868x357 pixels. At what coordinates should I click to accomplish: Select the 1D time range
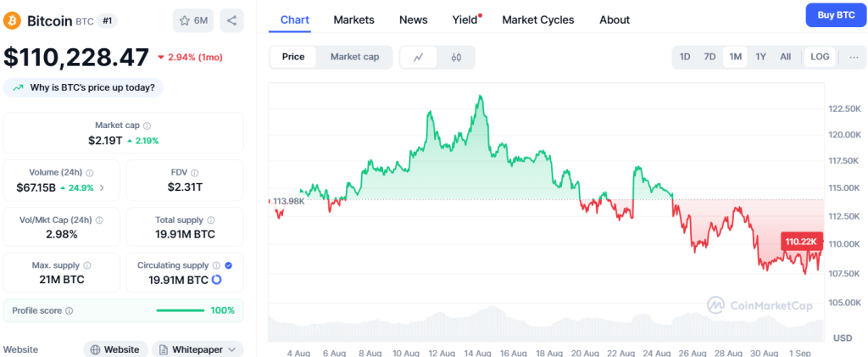pyautogui.click(x=685, y=57)
